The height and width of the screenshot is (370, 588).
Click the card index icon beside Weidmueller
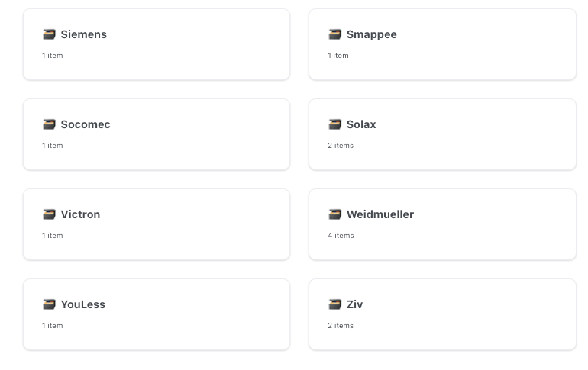coord(335,214)
